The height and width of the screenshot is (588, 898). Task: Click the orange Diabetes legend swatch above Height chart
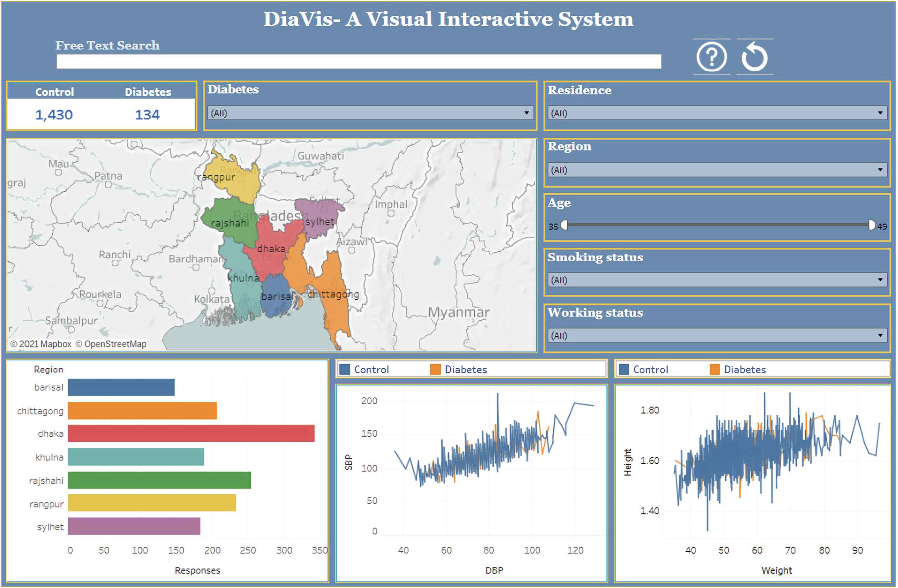[x=715, y=370]
